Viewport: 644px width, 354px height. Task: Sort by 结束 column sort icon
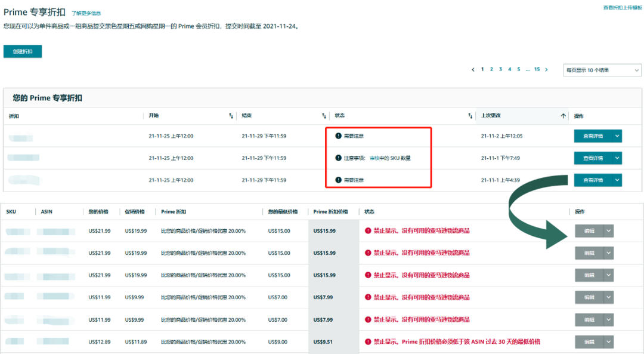324,116
